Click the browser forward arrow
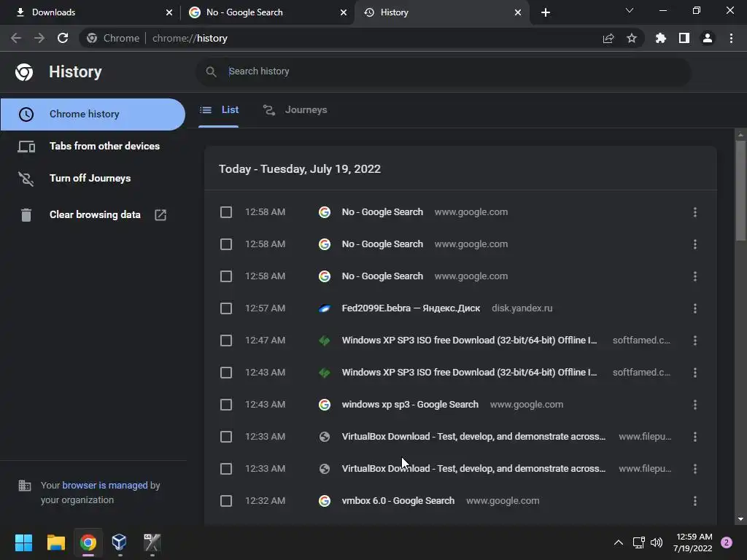Viewport: 747px width, 560px height. tap(39, 38)
